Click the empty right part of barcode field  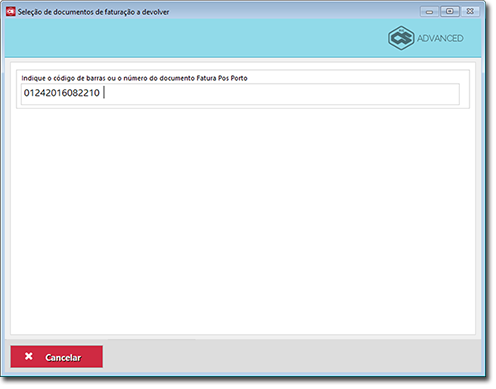pyautogui.click(x=283, y=94)
